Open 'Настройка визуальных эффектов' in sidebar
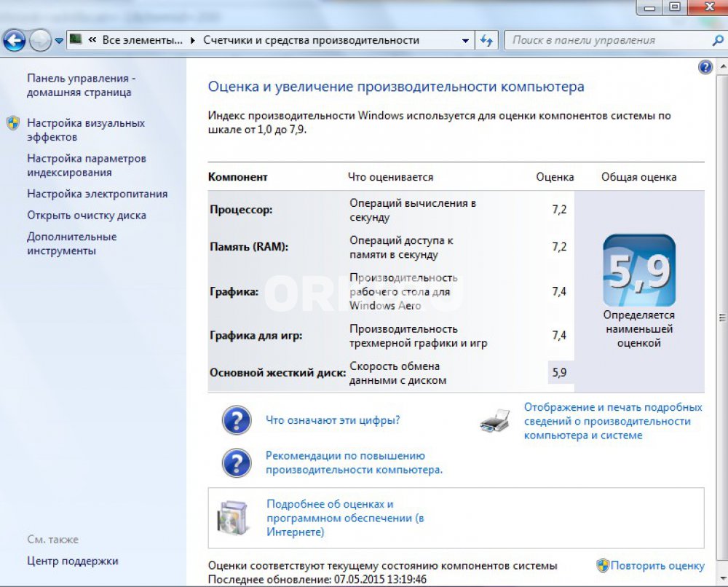This screenshot has width=728, height=587. pyautogui.click(x=85, y=130)
